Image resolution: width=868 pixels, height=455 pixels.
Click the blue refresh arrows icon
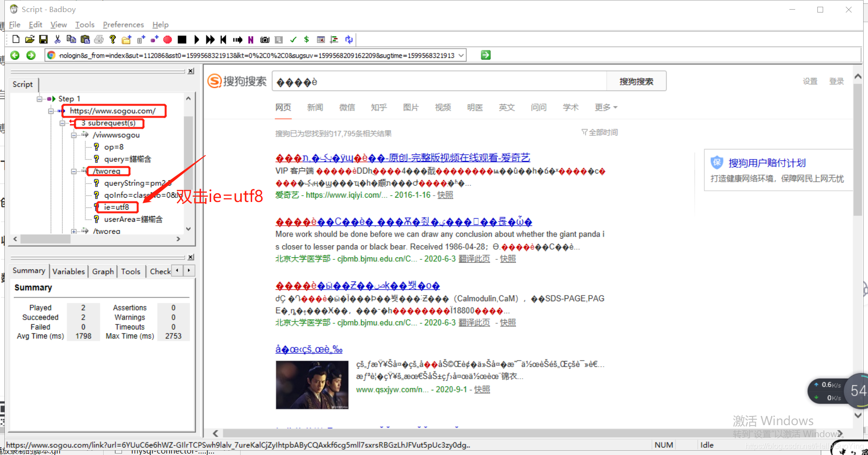[349, 40]
